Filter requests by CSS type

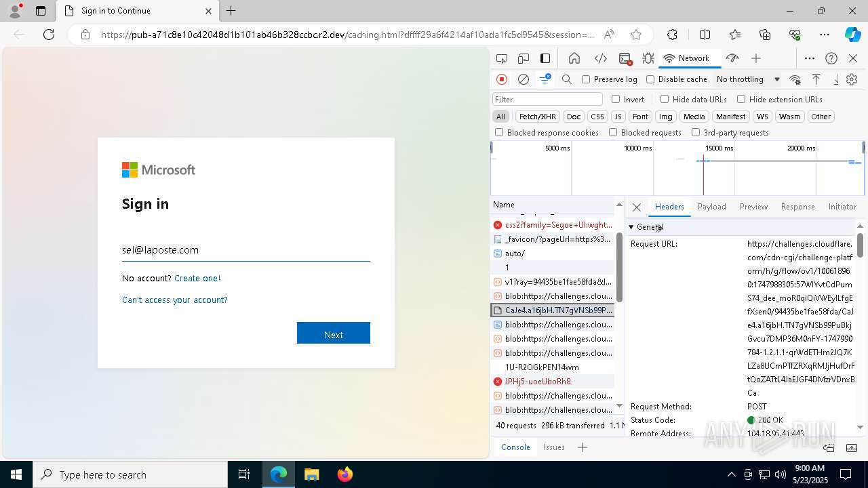pyautogui.click(x=597, y=117)
